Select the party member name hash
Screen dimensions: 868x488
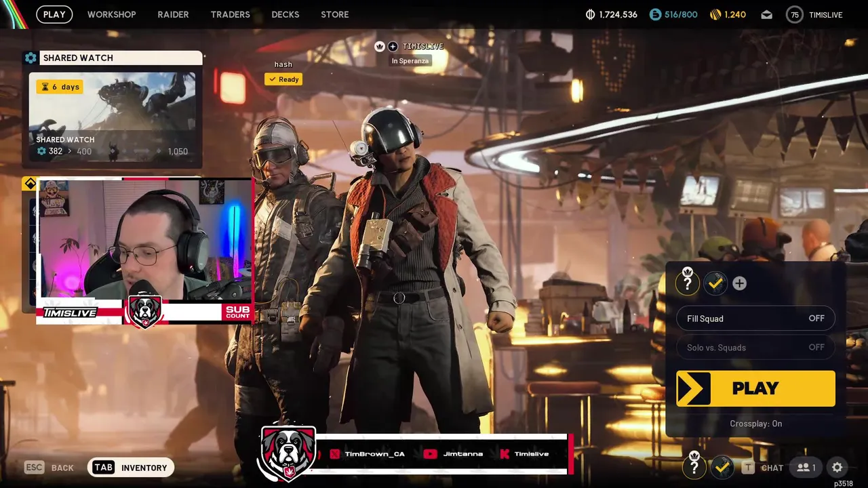(x=283, y=64)
